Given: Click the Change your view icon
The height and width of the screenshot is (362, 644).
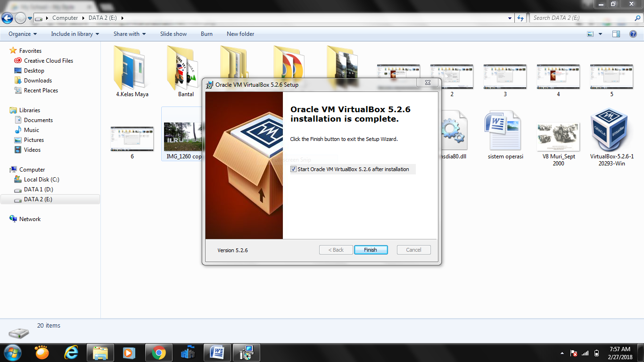Looking at the screenshot, I should click(590, 34).
